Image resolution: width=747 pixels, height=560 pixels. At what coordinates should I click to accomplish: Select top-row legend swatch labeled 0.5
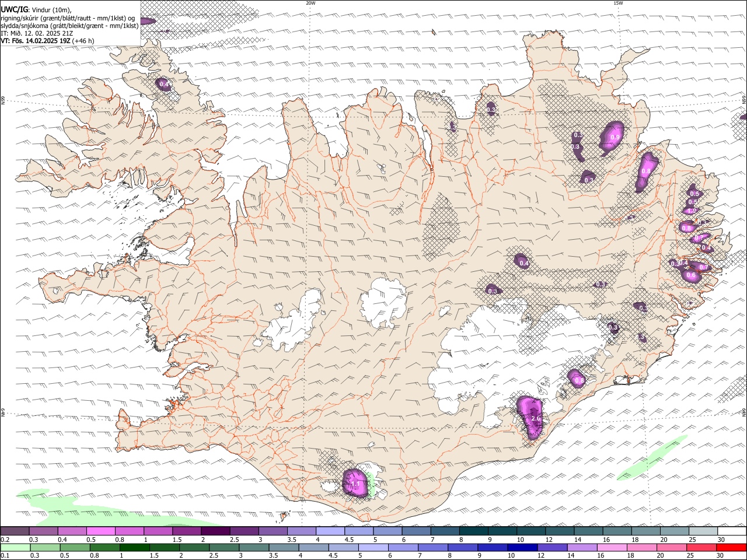tap(100, 531)
